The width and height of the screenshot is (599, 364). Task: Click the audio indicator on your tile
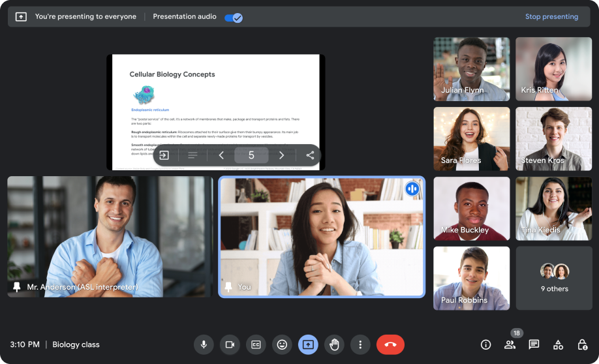412,189
